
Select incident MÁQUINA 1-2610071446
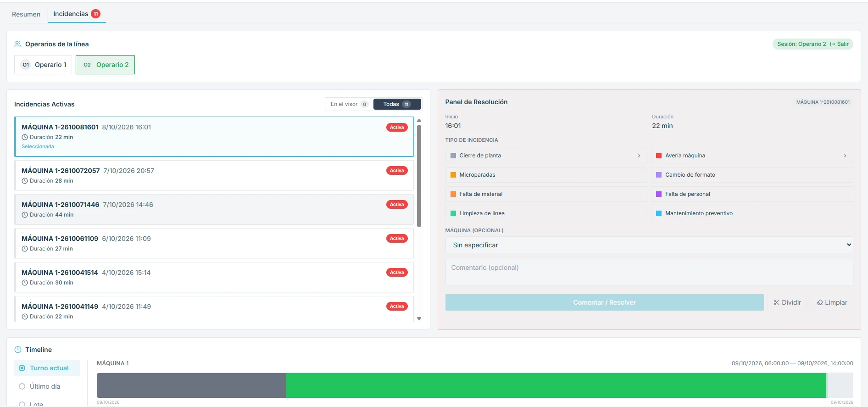[x=214, y=209]
